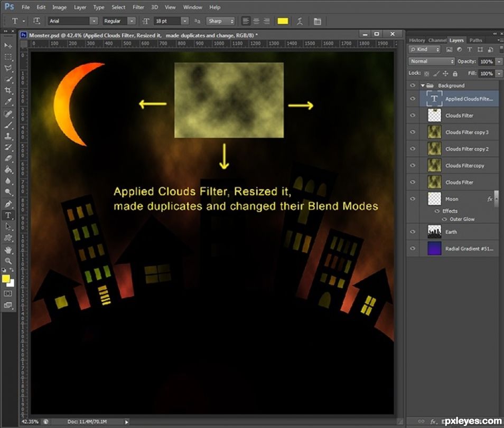Hide the Clouds Filter copy 2 layer
The height and width of the screenshot is (428, 504).
[413, 149]
